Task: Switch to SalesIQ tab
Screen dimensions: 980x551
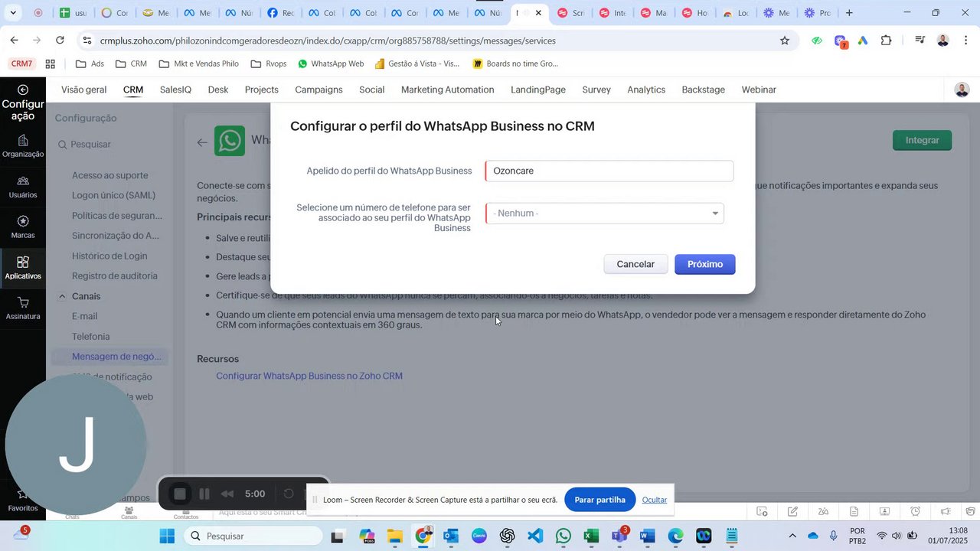Action: (x=175, y=90)
